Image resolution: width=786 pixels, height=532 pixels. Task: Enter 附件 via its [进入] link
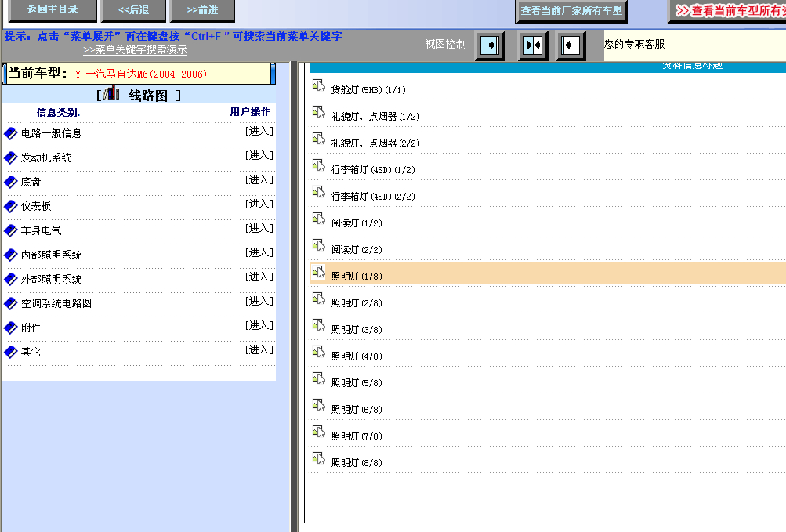(259, 325)
